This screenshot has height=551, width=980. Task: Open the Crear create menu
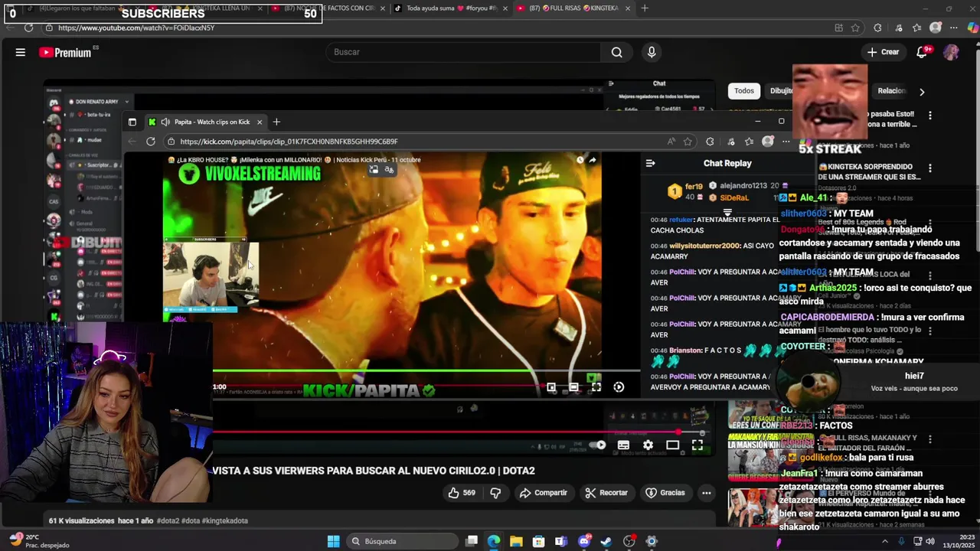883,52
